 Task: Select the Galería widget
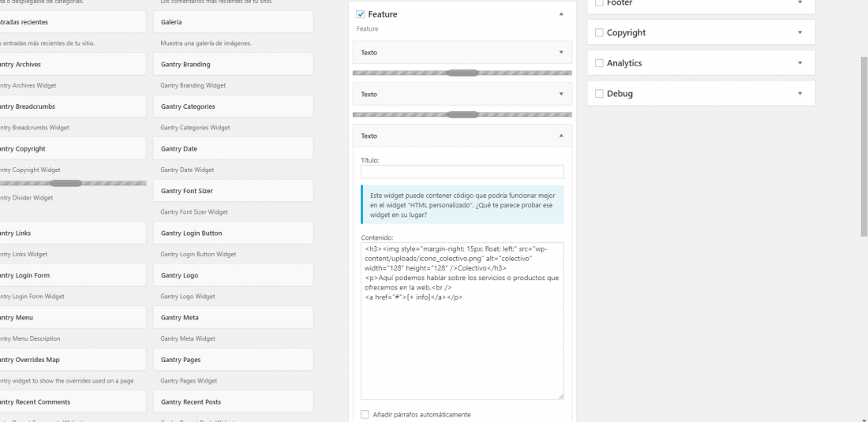point(233,22)
